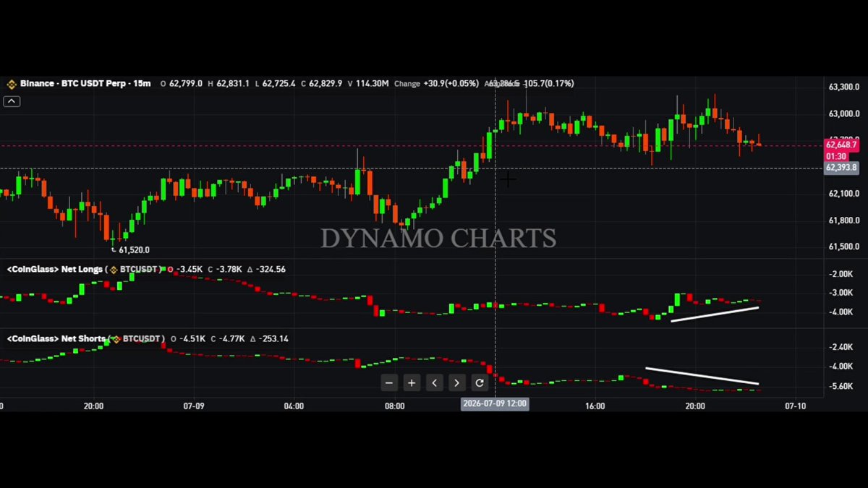Reset the chart view with the refresh icon
This screenshot has height=488, width=868.
point(479,382)
